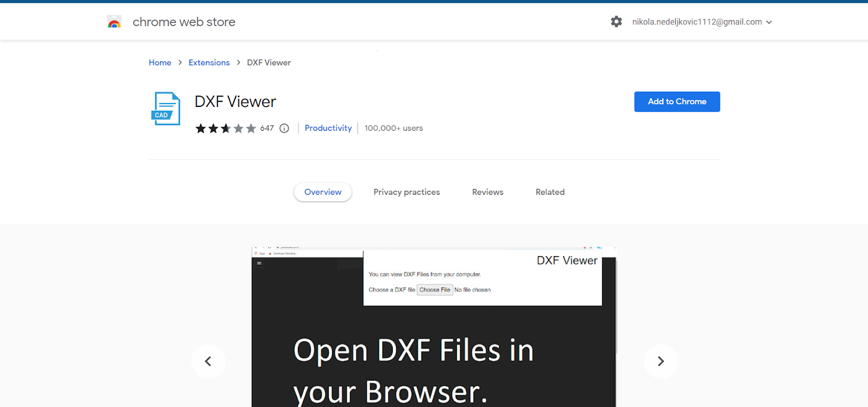Click the DXF Viewer promotional screenshot

point(434,327)
